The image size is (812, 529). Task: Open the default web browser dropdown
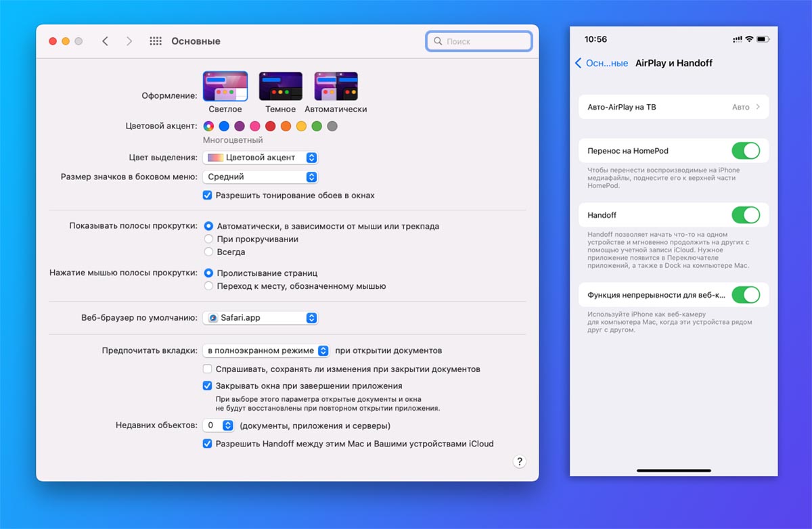[261, 317]
